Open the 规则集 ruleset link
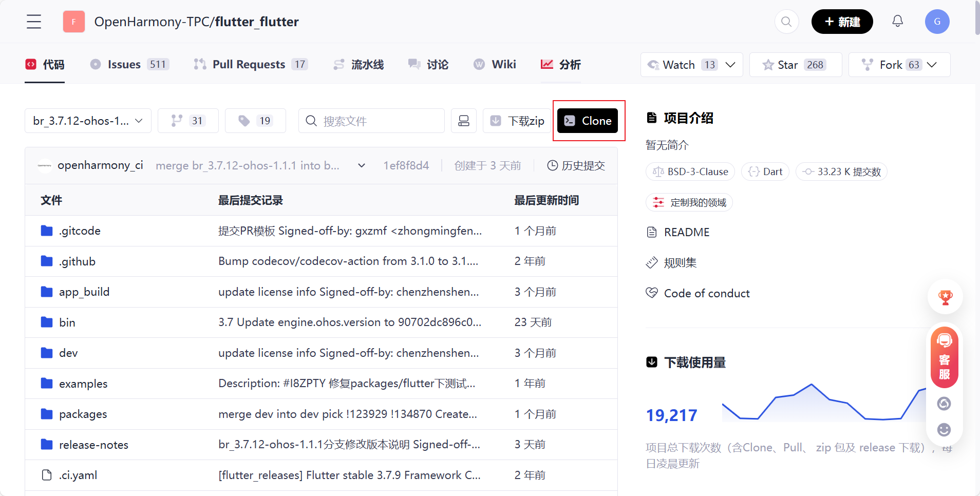The image size is (980, 496). tap(680, 263)
